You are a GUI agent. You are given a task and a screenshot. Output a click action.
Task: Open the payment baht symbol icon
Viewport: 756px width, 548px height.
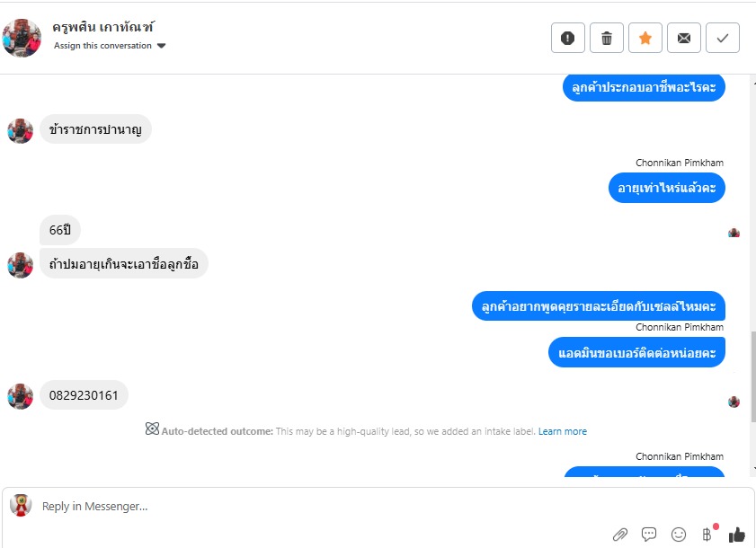click(707, 534)
